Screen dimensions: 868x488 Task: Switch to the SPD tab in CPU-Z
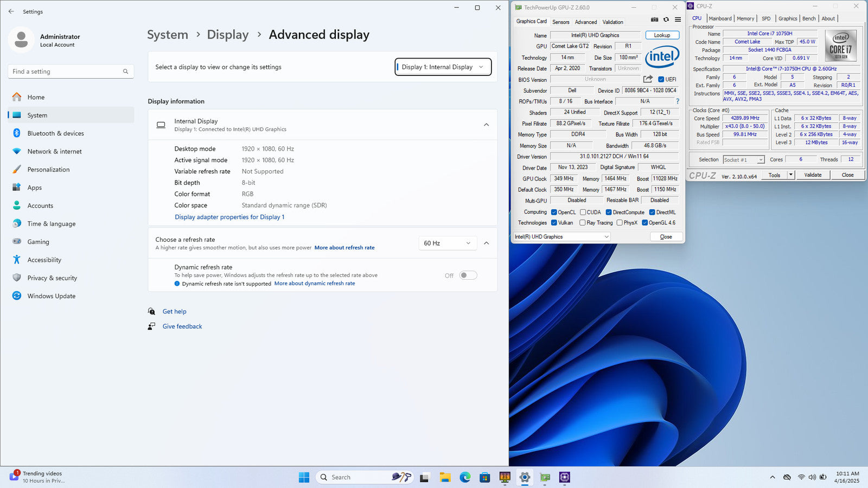[766, 18]
